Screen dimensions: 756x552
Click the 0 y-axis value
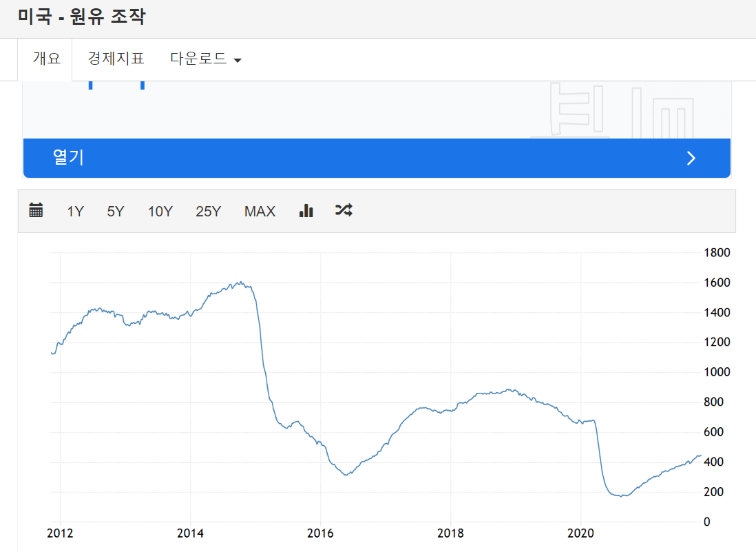point(707,522)
